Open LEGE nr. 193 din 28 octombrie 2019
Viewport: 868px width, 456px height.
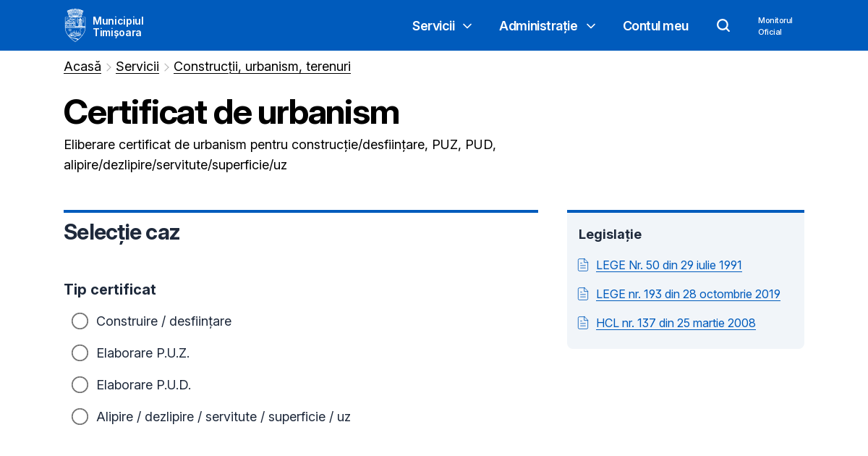688,294
